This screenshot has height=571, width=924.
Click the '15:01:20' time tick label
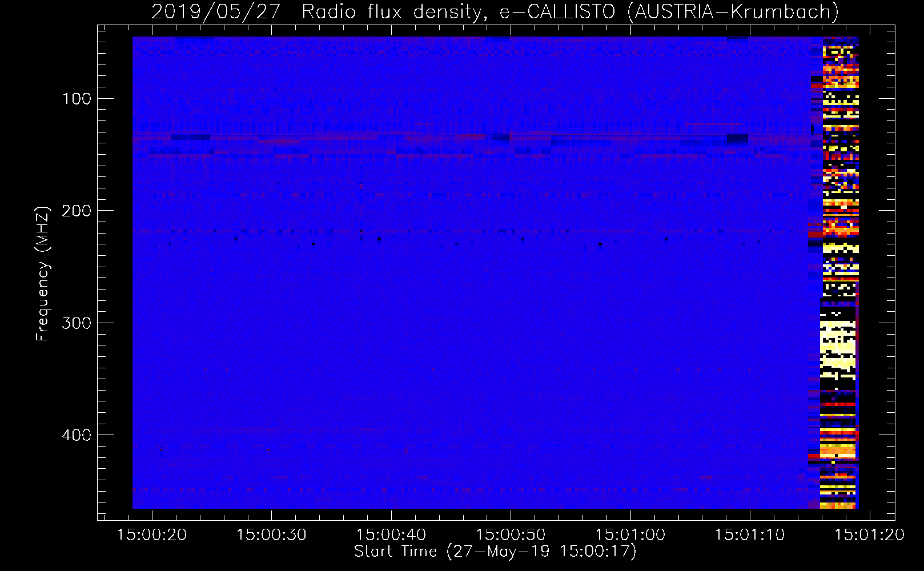click(870, 534)
